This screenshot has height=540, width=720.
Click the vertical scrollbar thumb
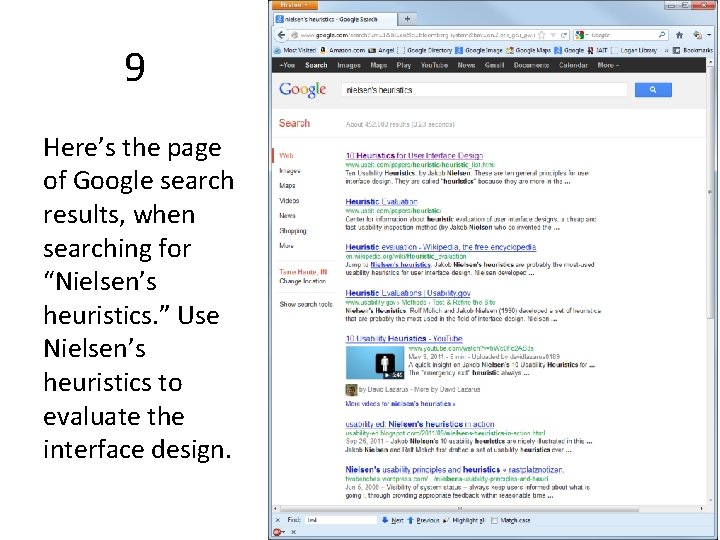tap(710, 193)
